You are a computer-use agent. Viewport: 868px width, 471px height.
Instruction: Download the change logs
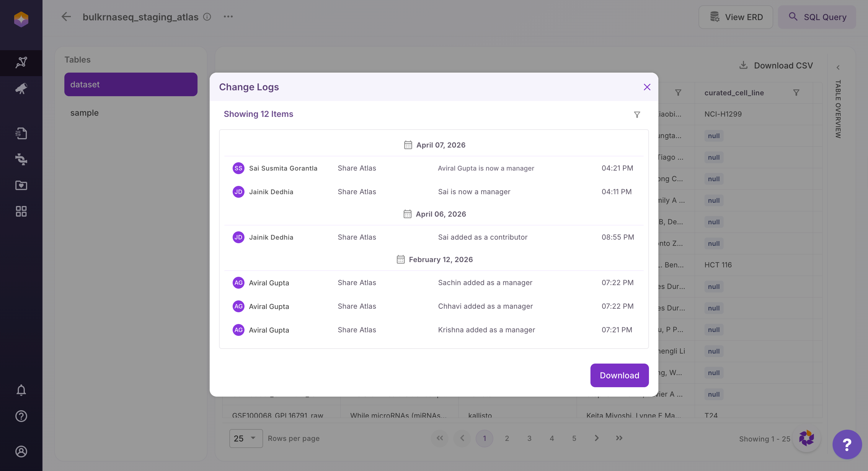coord(619,375)
